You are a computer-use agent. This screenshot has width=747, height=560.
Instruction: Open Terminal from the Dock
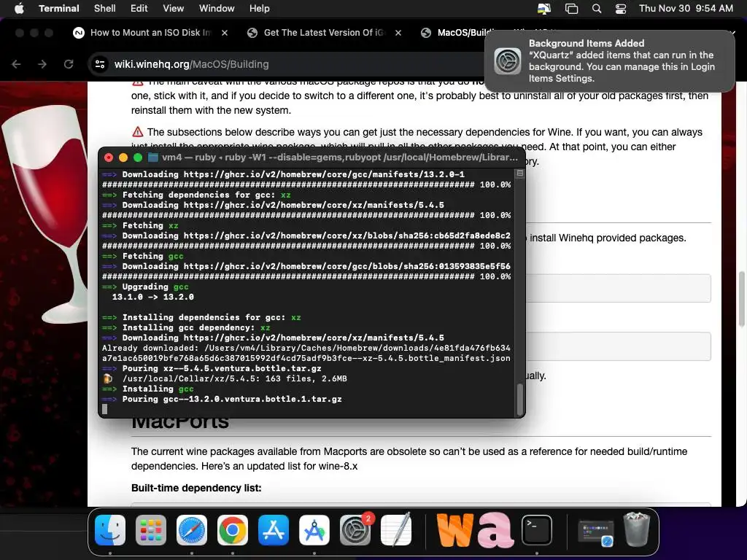(536, 530)
